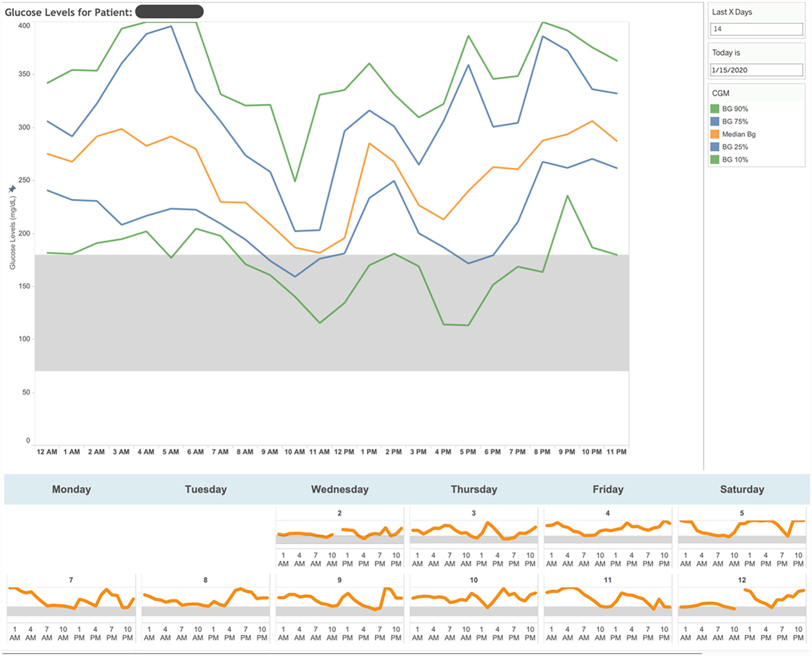Click the BG 25% legend label

point(735,147)
